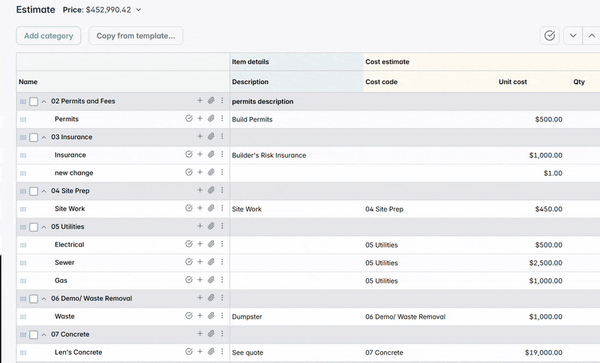Add item to 06 Demo/ Waste Removal

point(200,298)
